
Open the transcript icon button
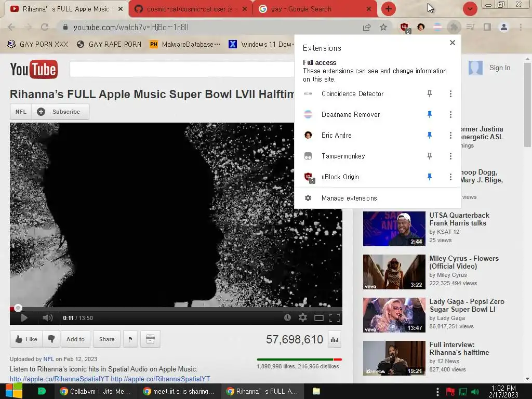150,339
